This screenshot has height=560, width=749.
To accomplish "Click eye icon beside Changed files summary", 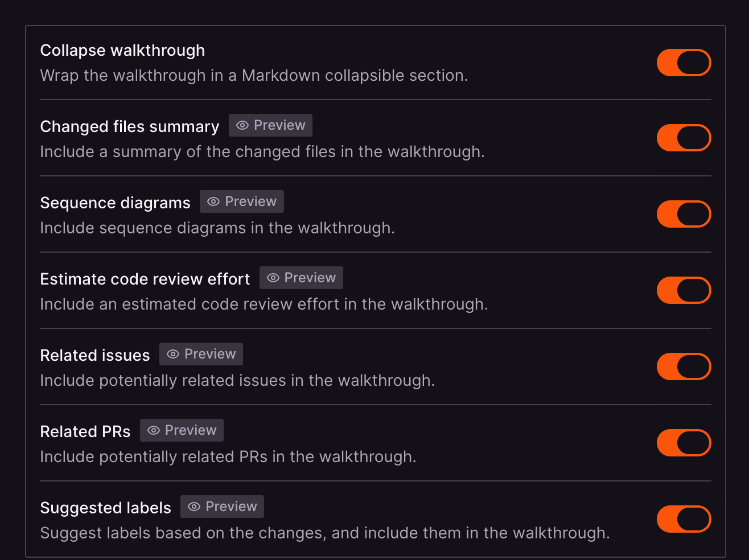I will pyautogui.click(x=242, y=125).
